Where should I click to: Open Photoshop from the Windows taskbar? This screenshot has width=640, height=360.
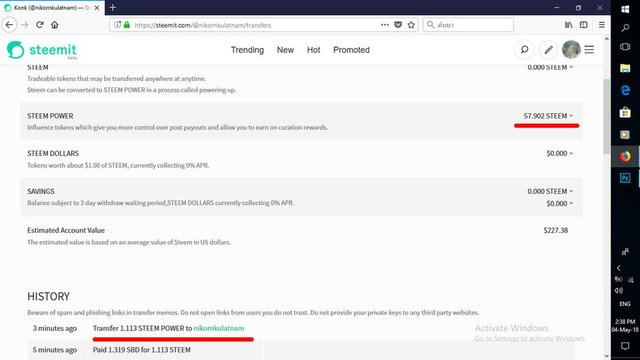pos(625,178)
